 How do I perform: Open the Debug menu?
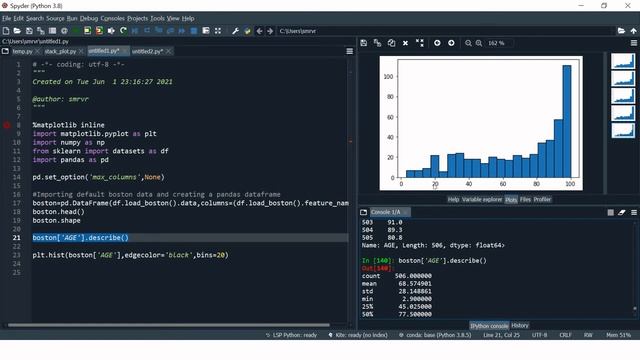click(x=89, y=18)
